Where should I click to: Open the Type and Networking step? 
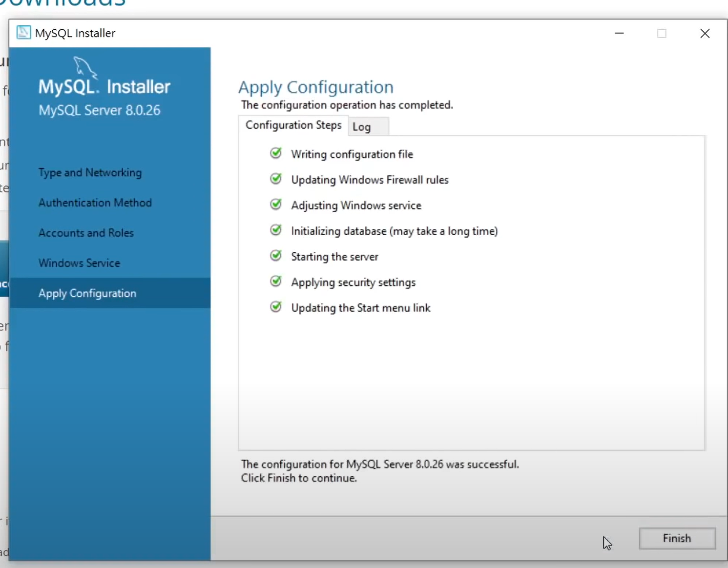pyautogui.click(x=90, y=173)
